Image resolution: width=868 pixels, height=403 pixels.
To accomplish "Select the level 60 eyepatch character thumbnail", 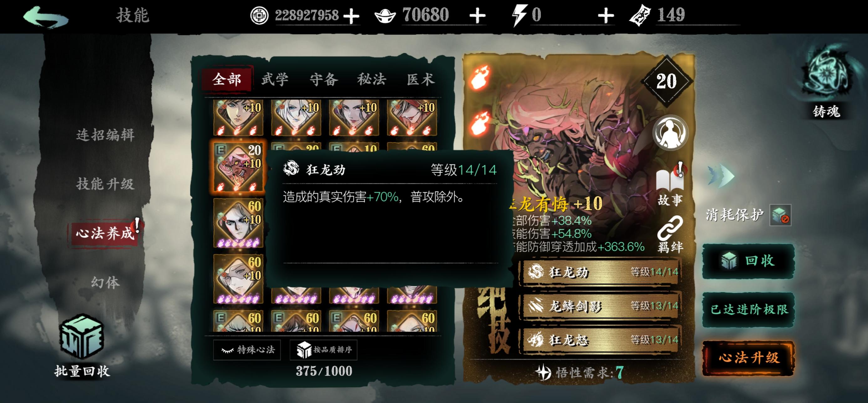I will coord(238,222).
